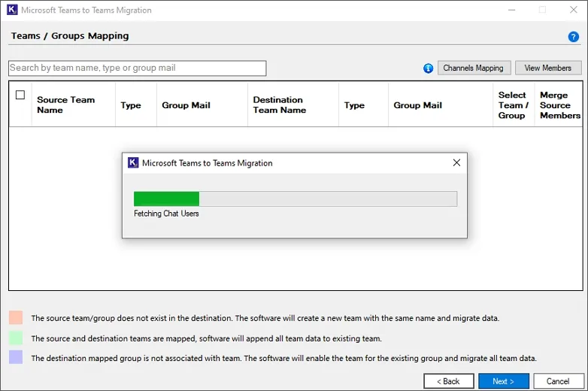588x391 pixels.
Task: Click the lavender legend color swatch
Action: 16,357
